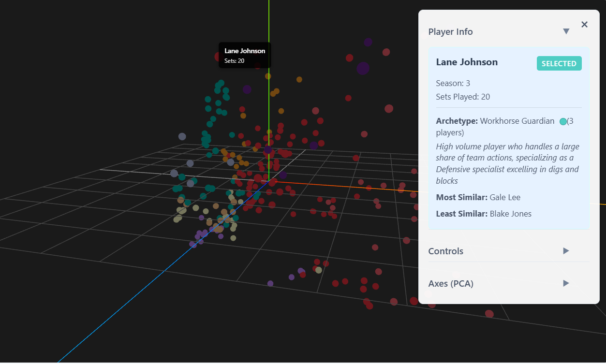606x364 pixels.
Task: Dismiss the panel with the X button
Action: [584, 24]
